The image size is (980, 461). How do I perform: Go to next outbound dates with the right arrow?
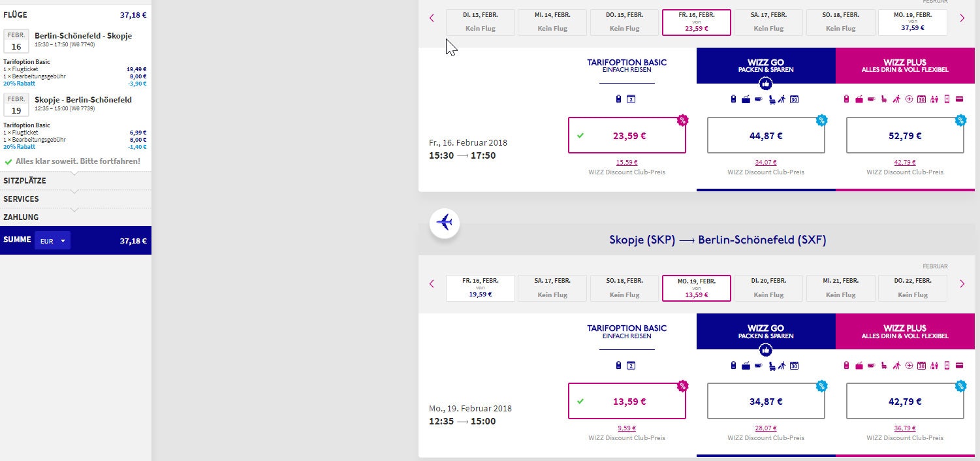coord(962,18)
